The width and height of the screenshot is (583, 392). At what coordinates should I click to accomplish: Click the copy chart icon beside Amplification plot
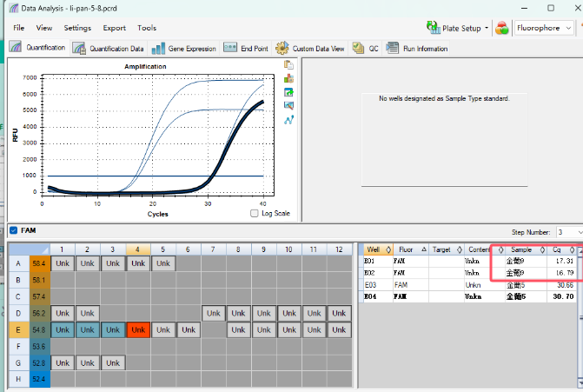[x=288, y=64]
